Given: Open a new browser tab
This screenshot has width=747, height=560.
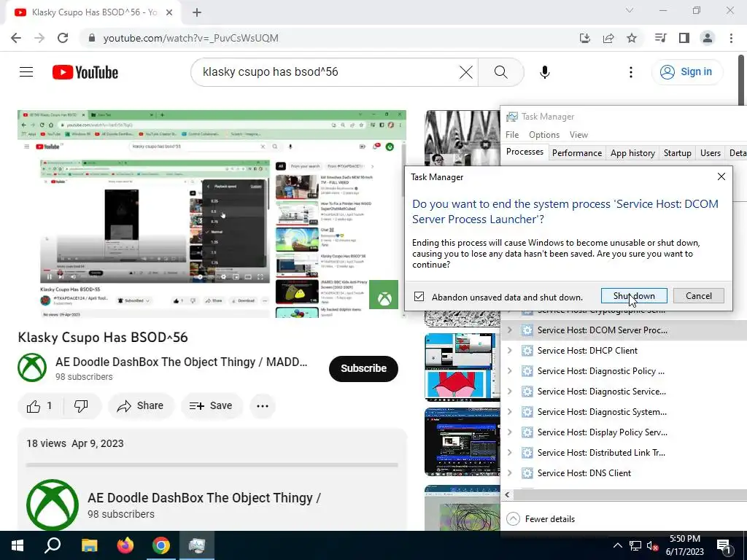Looking at the screenshot, I should coord(197,12).
